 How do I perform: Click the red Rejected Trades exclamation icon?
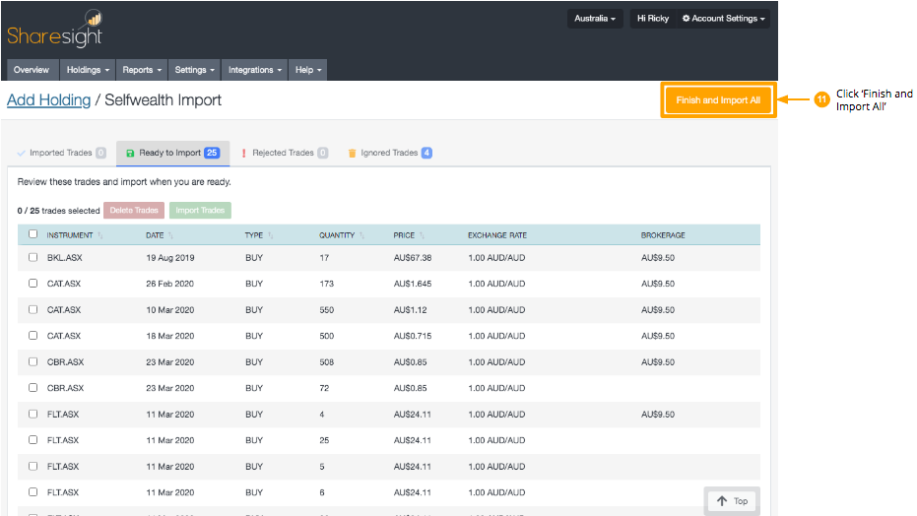243,153
